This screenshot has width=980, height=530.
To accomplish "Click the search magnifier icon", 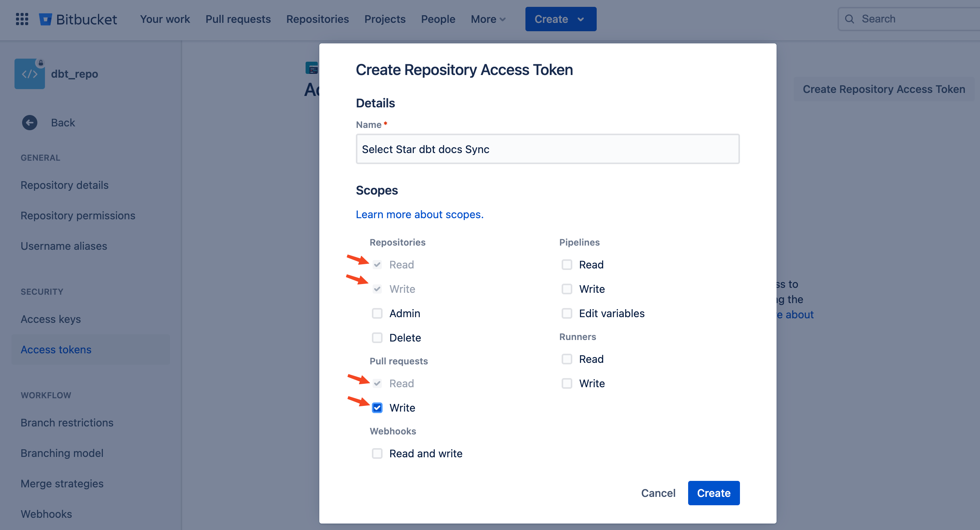I will coord(849,19).
